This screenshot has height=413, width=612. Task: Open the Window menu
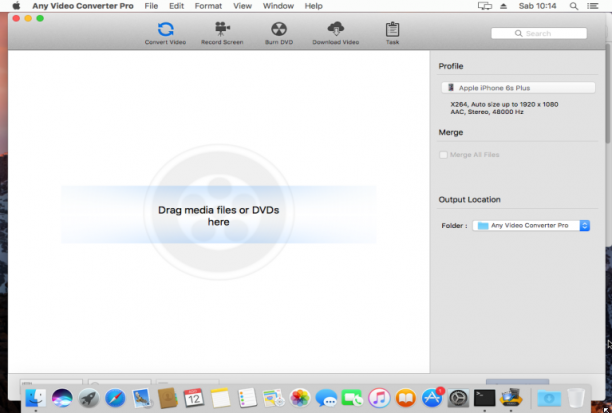click(278, 6)
